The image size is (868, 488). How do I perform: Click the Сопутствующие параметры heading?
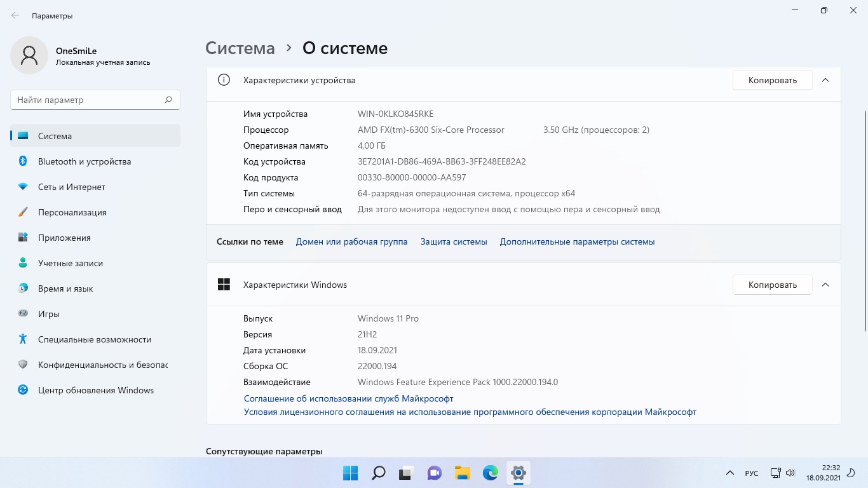pyautogui.click(x=264, y=451)
